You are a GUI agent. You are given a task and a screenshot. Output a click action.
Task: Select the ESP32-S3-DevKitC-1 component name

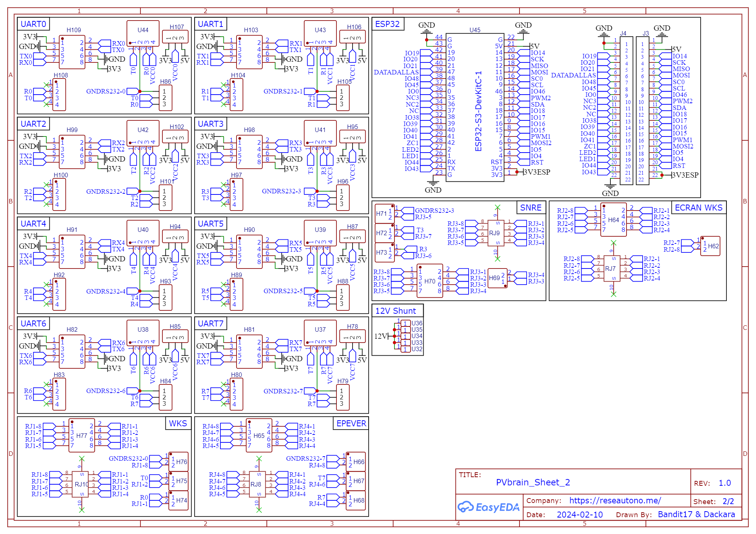(x=478, y=111)
